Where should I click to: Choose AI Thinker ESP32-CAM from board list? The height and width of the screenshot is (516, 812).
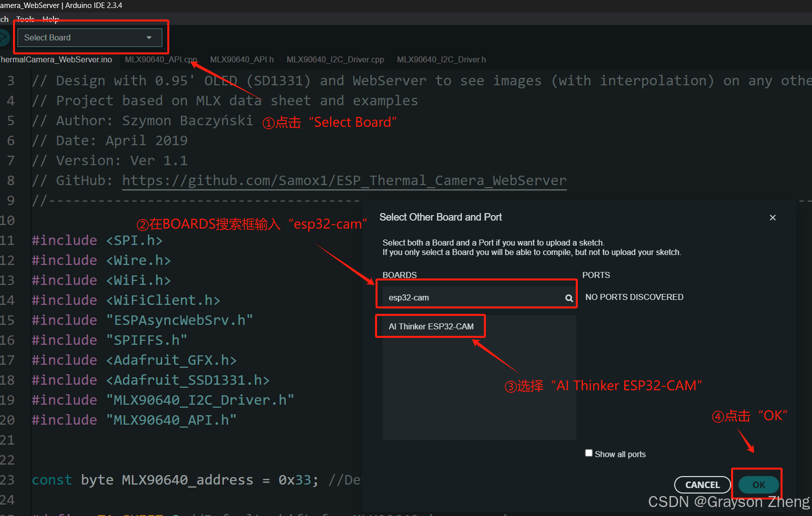(x=431, y=326)
